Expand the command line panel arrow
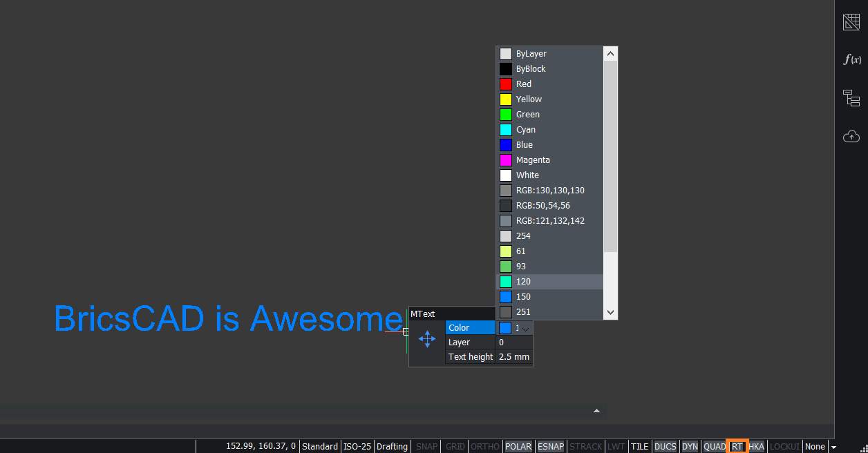Image resolution: width=868 pixels, height=453 pixels. point(597,411)
